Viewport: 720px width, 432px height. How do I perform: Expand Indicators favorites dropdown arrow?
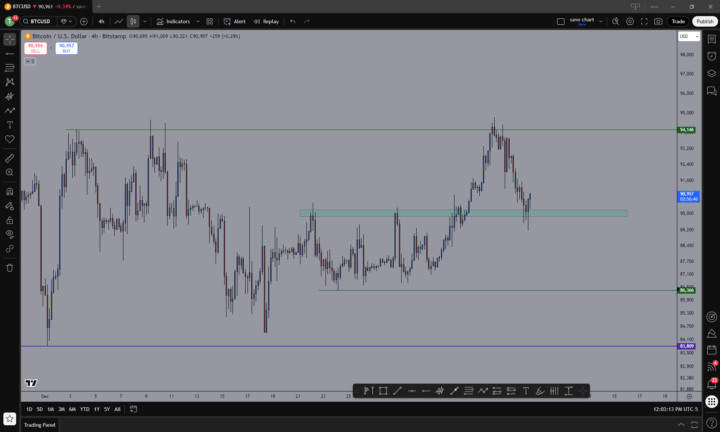198,22
